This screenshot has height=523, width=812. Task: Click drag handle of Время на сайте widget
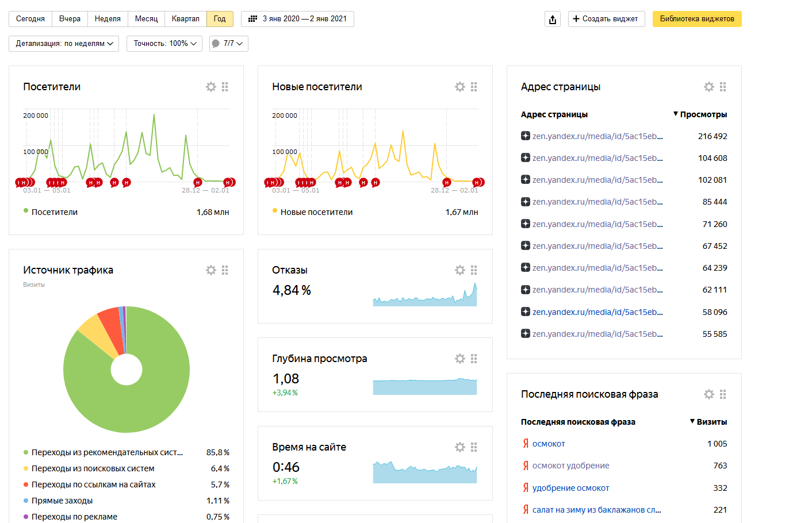click(474, 447)
